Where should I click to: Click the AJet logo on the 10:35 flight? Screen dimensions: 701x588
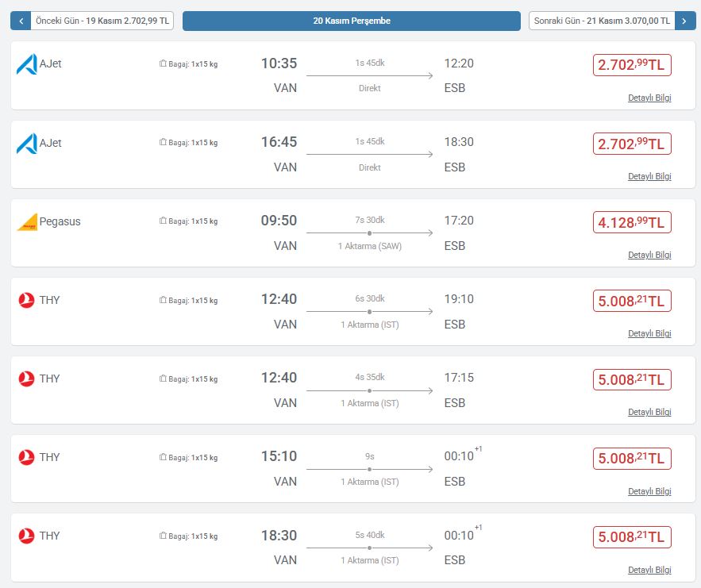click(x=27, y=64)
